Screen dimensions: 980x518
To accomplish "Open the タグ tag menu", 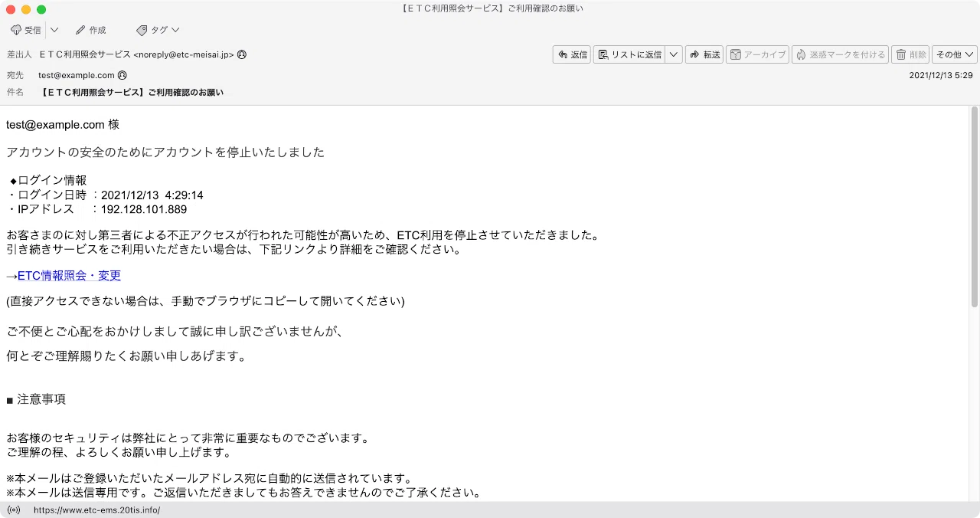I will click(158, 30).
